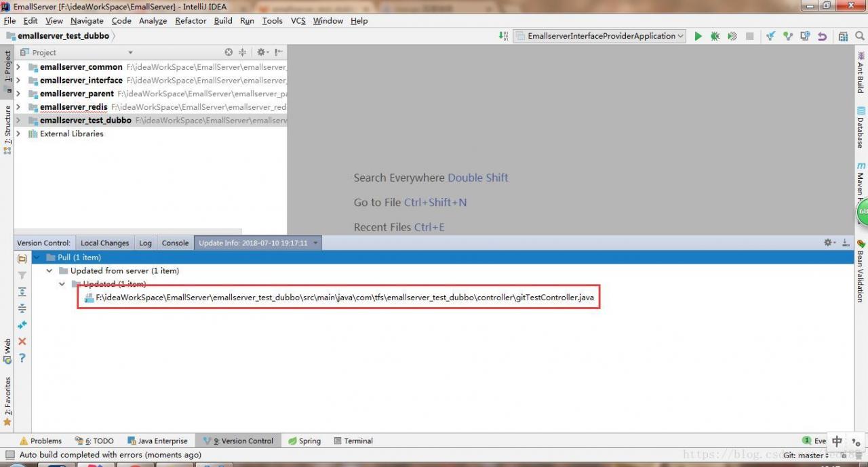Expand External Libraries node
The width and height of the screenshot is (868, 467).
(18, 134)
